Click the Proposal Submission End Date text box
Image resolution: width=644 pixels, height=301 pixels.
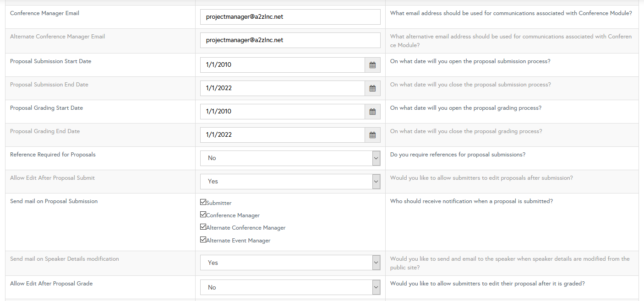(x=282, y=88)
